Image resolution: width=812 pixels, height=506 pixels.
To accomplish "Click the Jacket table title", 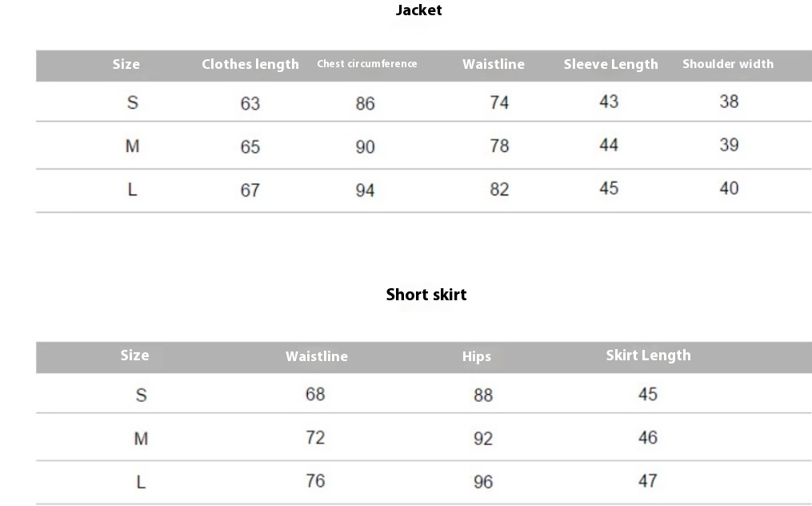I will pyautogui.click(x=418, y=10).
